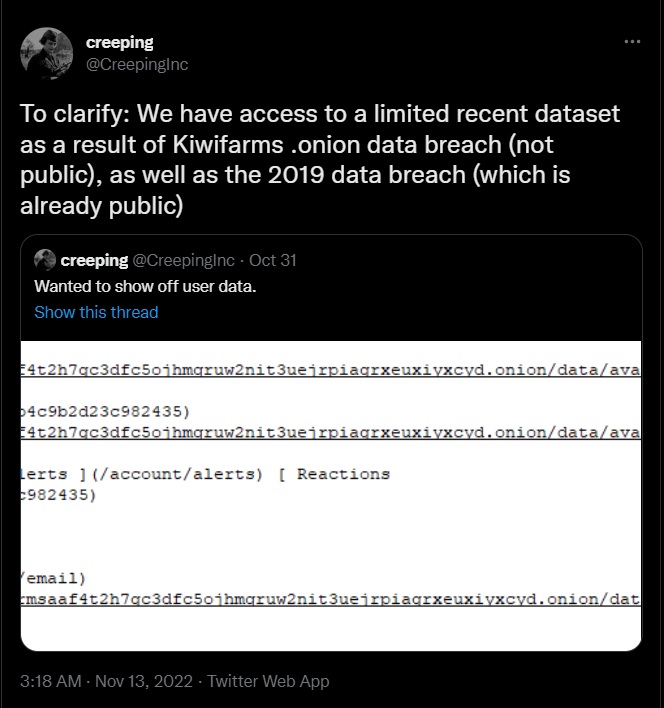This screenshot has height=708, width=664.
Task: Open the creeping profile avatar photo
Action: click(47, 53)
